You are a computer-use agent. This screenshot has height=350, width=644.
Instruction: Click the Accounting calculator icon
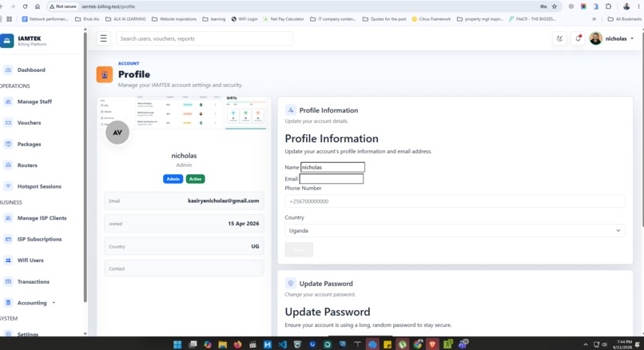coord(8,303)
